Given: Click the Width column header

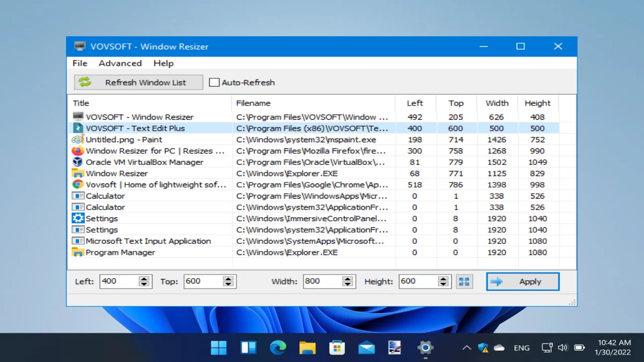Looking at the screenshot, I should 497,103.
